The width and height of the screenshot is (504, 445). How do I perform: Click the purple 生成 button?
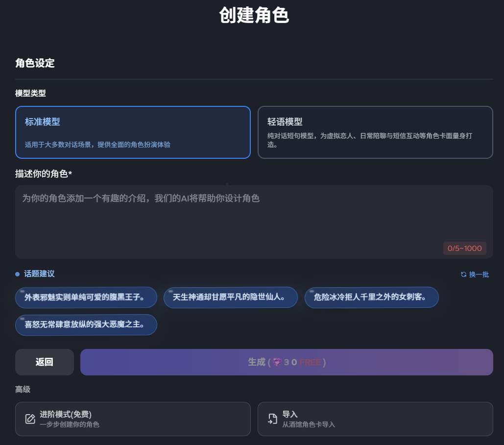coord(287,362)
